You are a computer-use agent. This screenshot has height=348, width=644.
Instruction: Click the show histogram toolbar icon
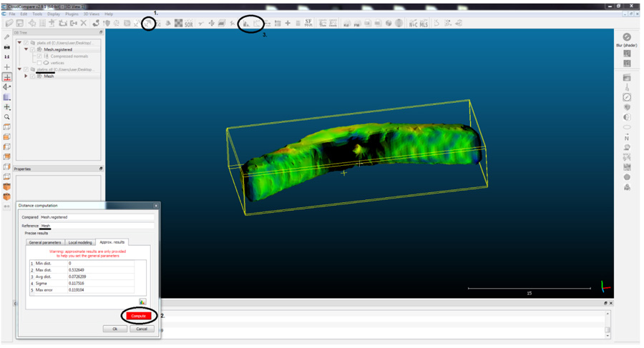(x=245, y=24)
